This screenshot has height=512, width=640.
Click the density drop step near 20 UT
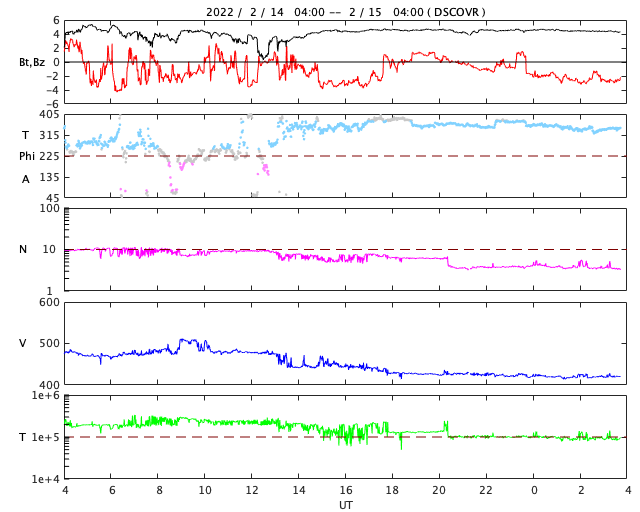point(448,262)
